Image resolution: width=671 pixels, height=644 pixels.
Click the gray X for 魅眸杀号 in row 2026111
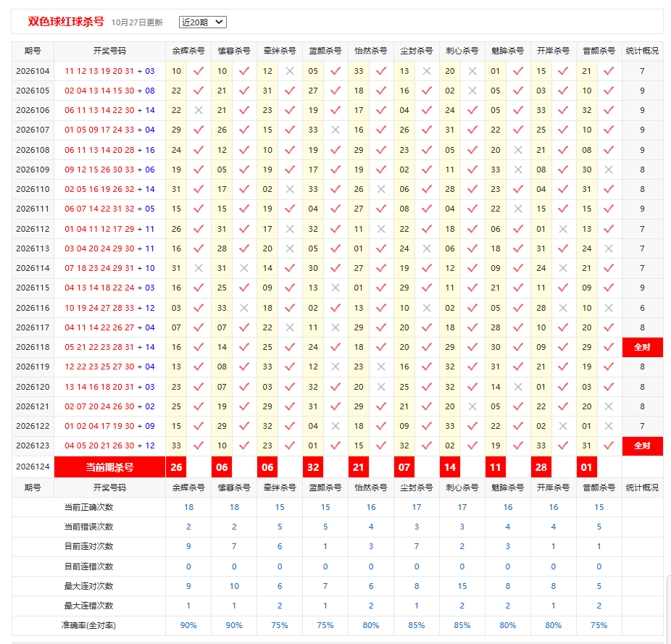pos(518,209)
